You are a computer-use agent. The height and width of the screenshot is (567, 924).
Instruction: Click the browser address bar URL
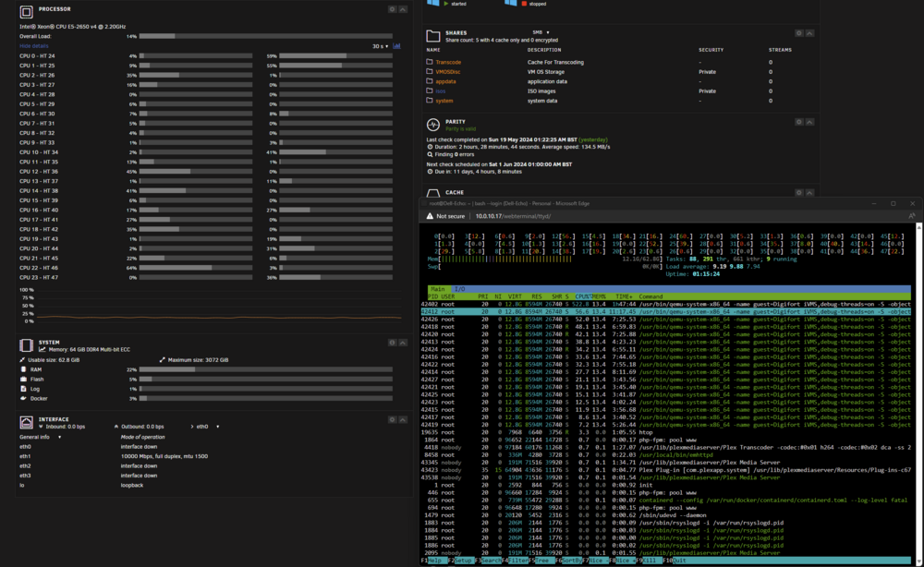tap(513, 216)
